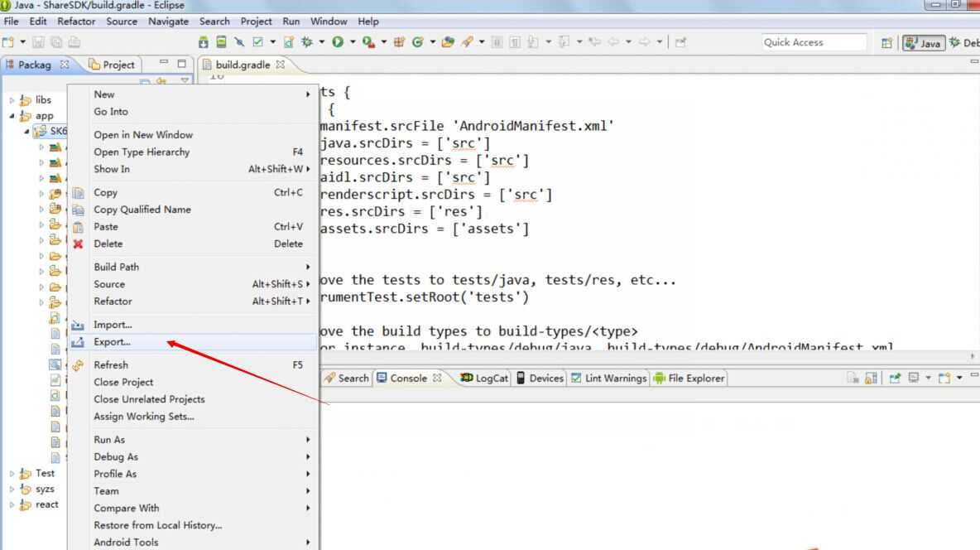The image size is (980, 550).
Task: Select the react project in tree
Action: tap(46, 505)
